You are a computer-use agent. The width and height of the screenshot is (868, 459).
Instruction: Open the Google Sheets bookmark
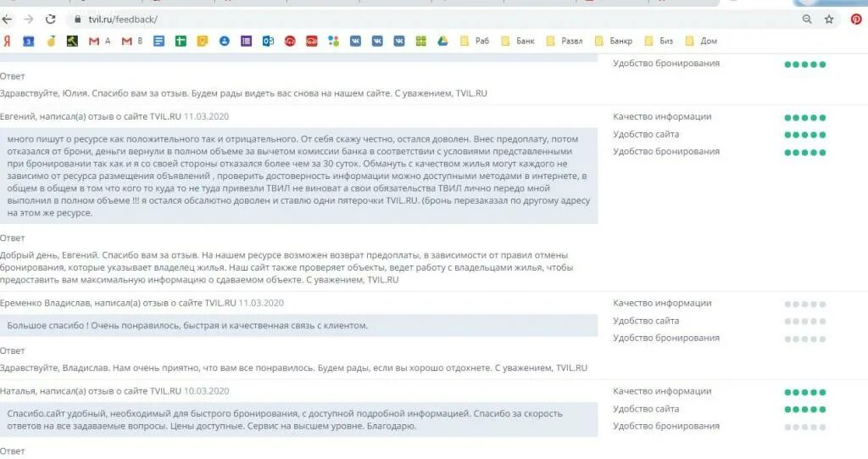click(181, 41)
